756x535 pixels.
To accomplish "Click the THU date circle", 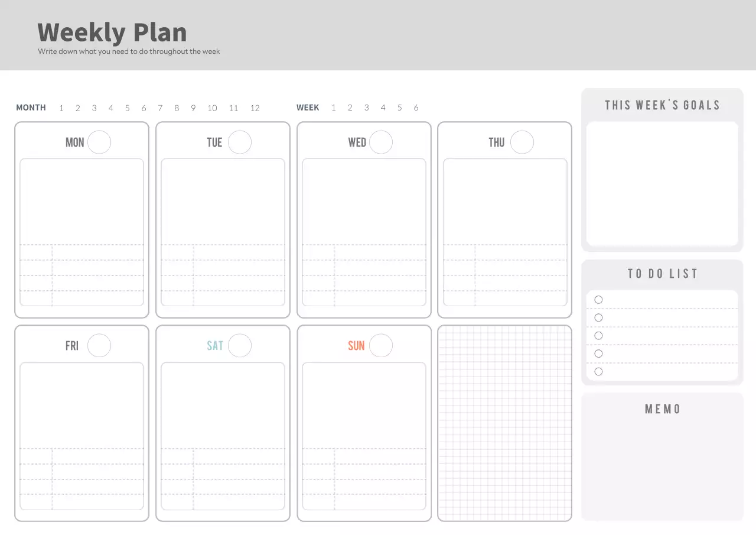I will [x=522, y=142].
